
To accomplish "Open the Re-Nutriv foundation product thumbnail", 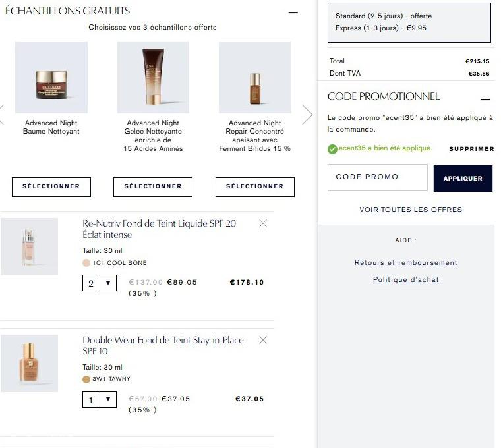I will [29, 246].
